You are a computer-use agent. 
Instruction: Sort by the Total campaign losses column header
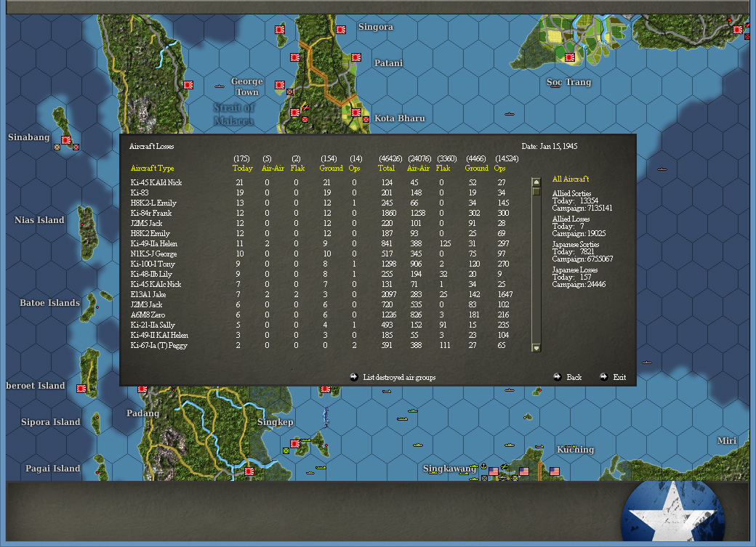(386, 169)
